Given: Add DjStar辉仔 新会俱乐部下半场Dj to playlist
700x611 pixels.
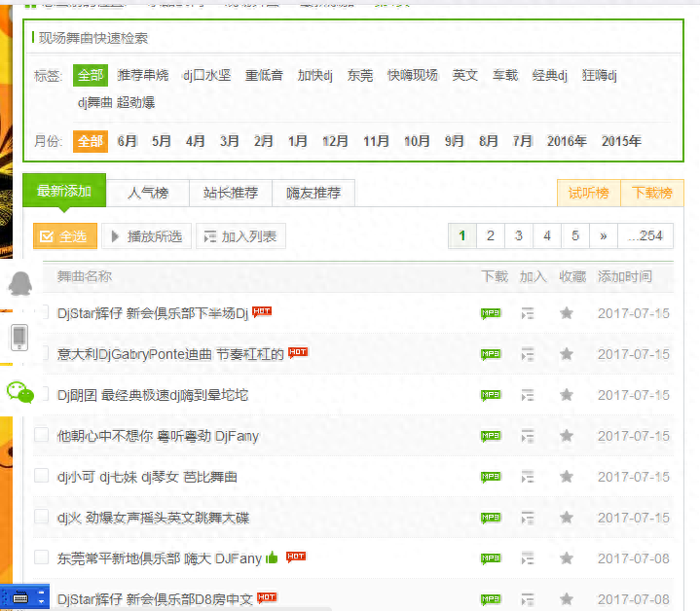Looking at the screenshot, I should (x=528, y=313).
